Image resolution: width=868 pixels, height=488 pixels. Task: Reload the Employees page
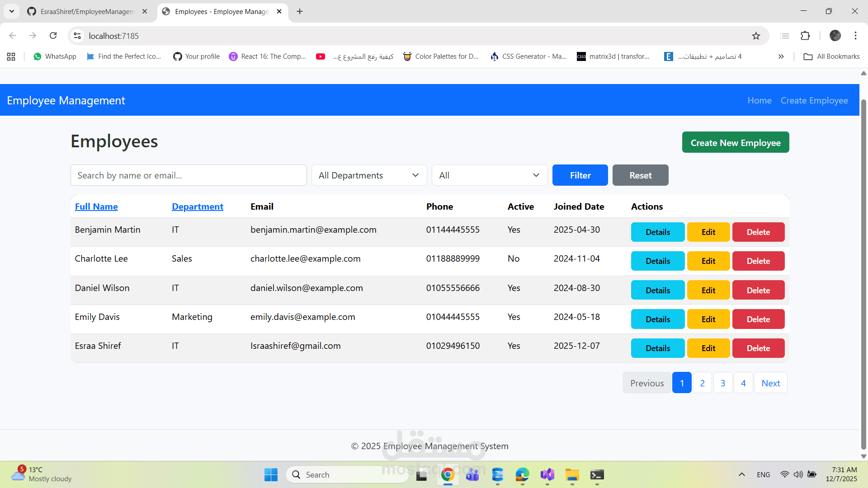53,35
